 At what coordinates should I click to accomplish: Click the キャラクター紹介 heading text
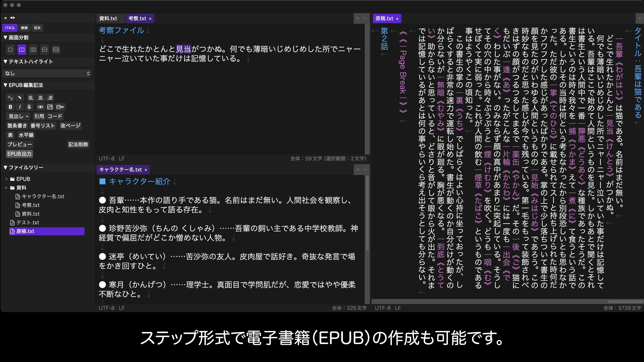pos(140,181)
